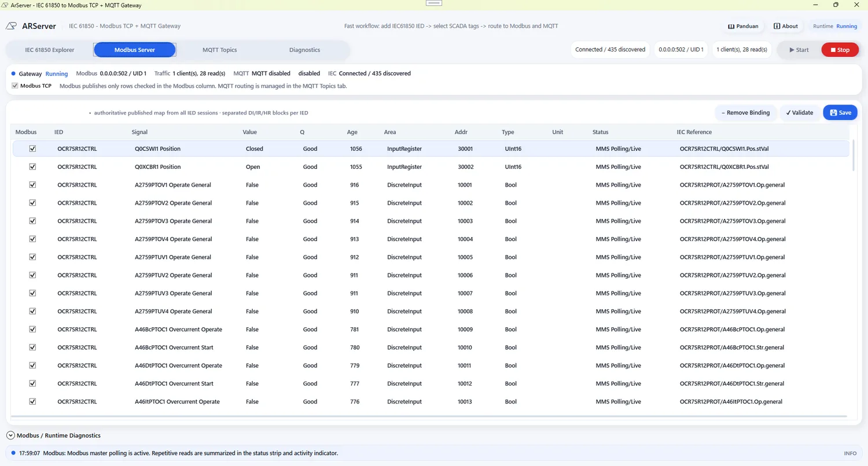Click the Value column header
This screenshot has height=466, width=868.
tap(249, 132)
